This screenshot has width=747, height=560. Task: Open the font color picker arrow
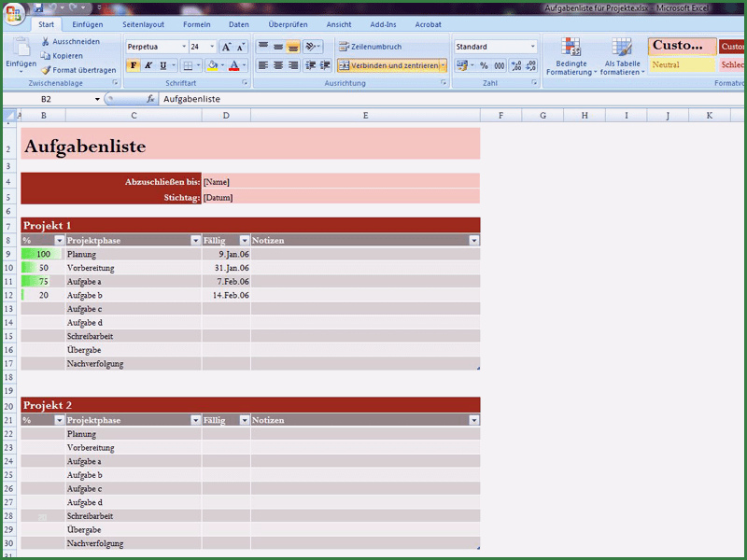pos(244,63)
